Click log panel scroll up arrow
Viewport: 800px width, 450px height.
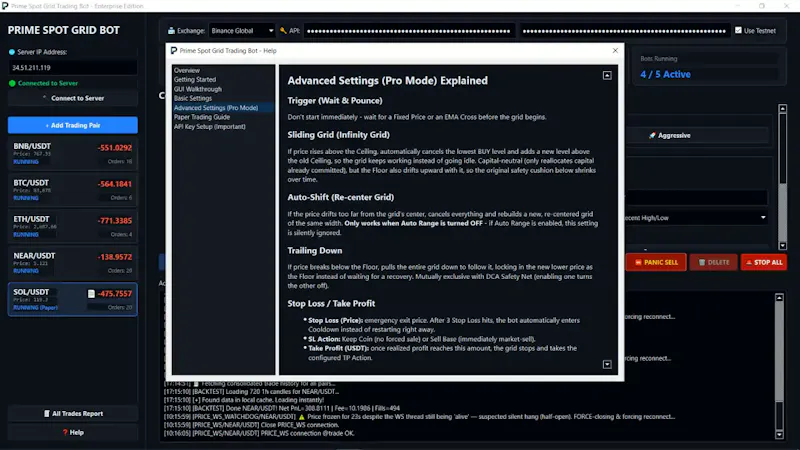point(779,297)
